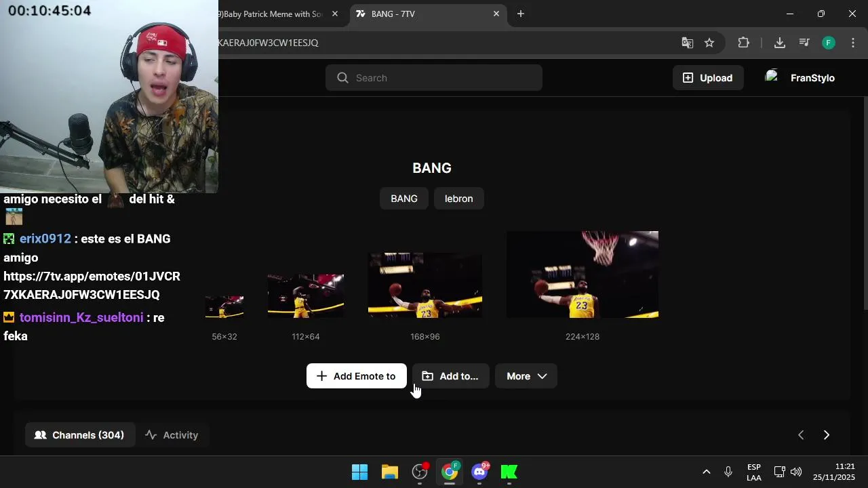Screen dimensions: 868x488
Task: Open the media controls icon in Chrome toolbar
Action: 804,43
